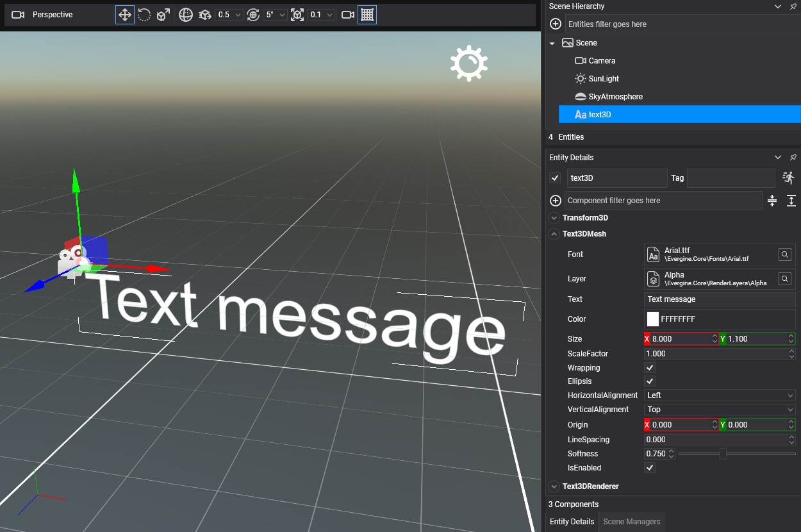Select the Scale gizmo tool

click(163, 15)
